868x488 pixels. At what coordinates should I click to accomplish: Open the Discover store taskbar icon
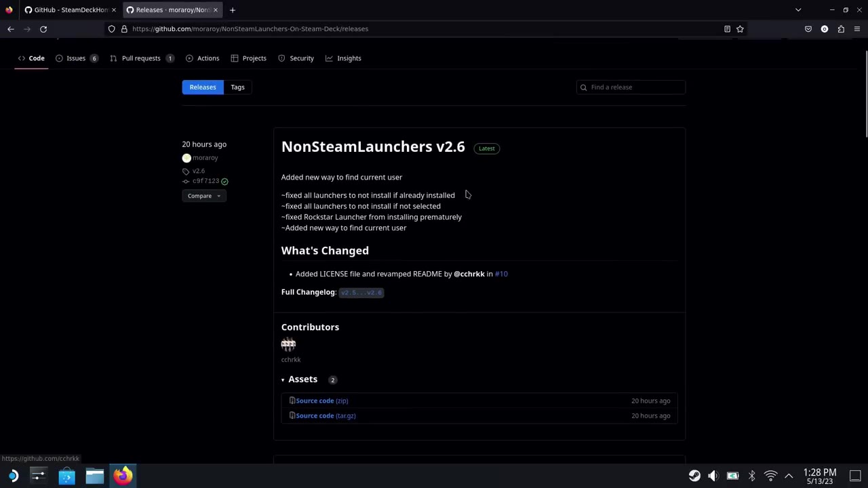coord(66,476)
